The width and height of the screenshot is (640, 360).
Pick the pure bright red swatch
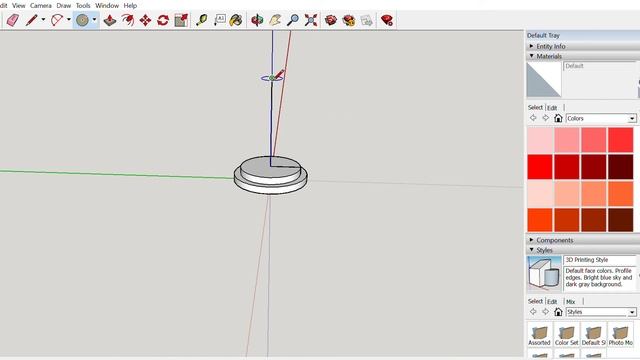point(540,167)
